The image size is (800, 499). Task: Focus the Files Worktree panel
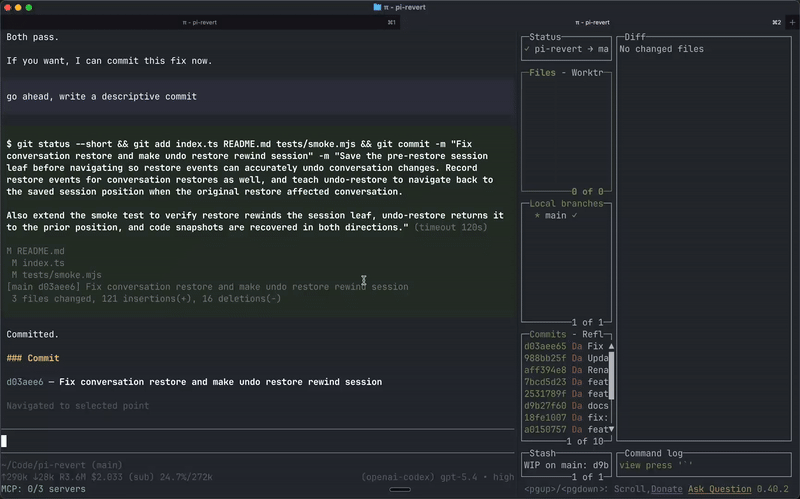(x=566, y=132)
